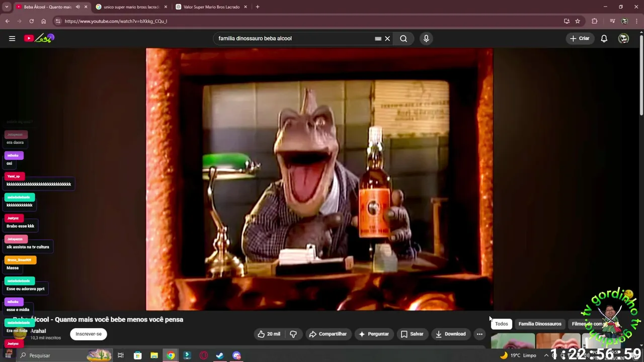The height and width of the screenshot is (362, 644).
Task: Open the on-screen keyboard icon in search box
Action: (378, 38)
